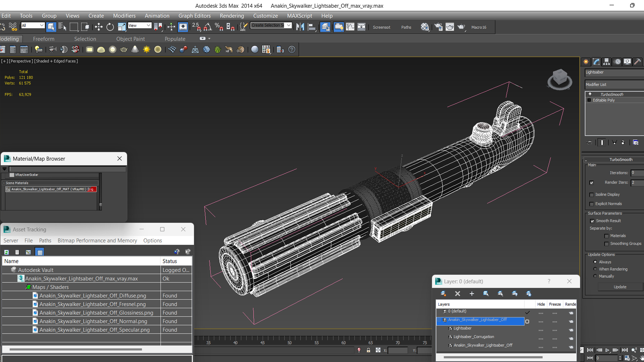This screenshot has width=644, height=362.
Task: Choose the Select and Move tool
Action: tap(99, 27)
